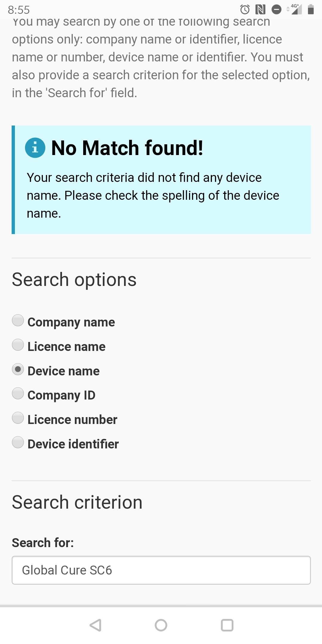The width and height of the screenshot is (322, 644).
Task: Tap the do not disturb status icon
Action: coord(276,10)
